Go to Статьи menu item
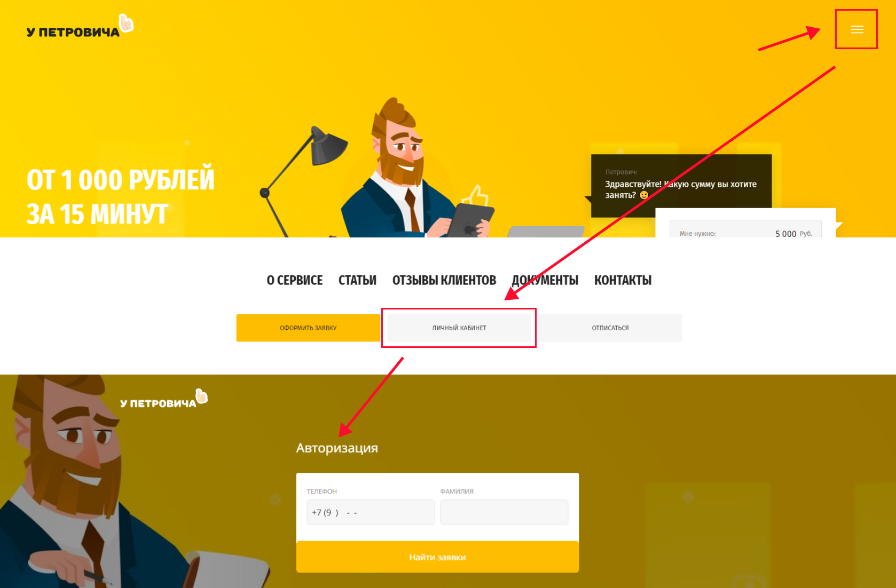The height and width of the screenshot is (588, 896). coord(357,280)
